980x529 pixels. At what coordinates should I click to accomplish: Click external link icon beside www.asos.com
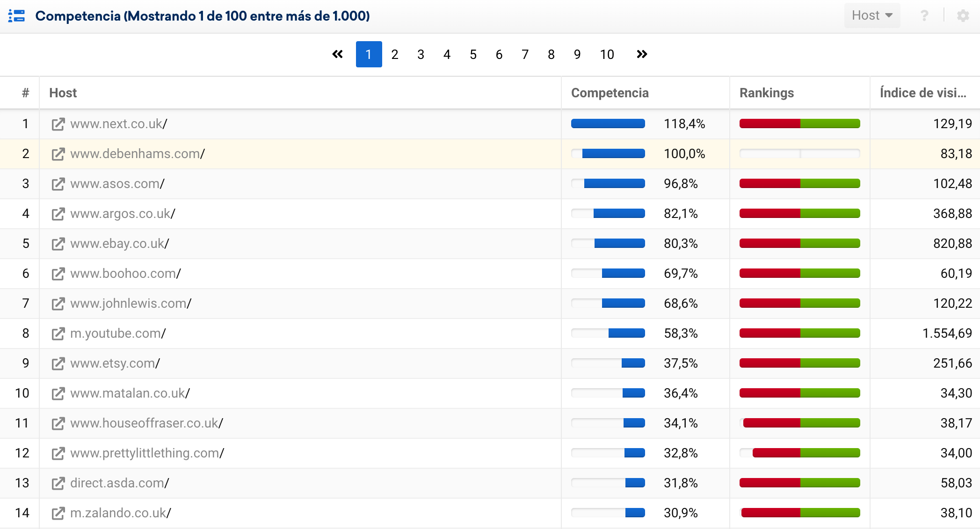click(58, 184)
